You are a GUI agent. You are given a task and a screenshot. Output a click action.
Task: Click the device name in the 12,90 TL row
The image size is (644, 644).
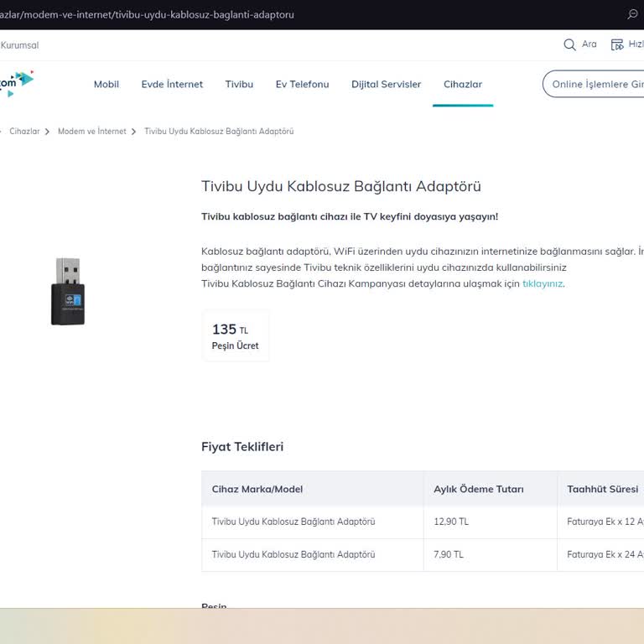point(293,522)
